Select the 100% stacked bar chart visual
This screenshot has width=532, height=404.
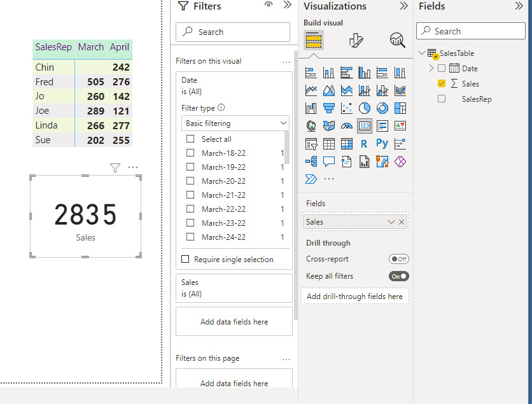tap(382, 73)
